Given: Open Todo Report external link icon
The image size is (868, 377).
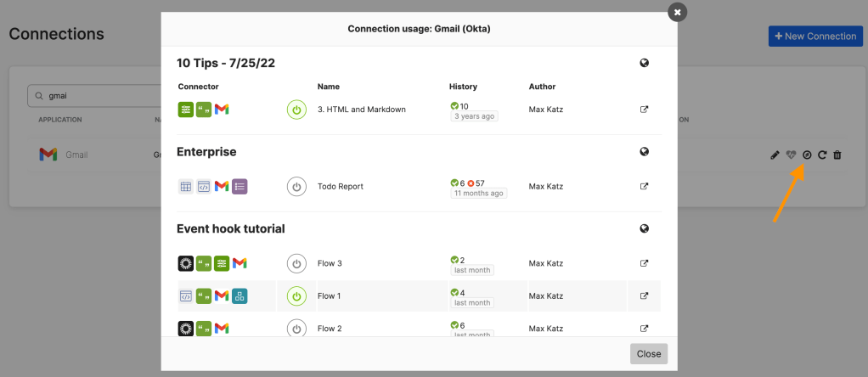Looking at the screenshot, I should [x=644, y=186].
